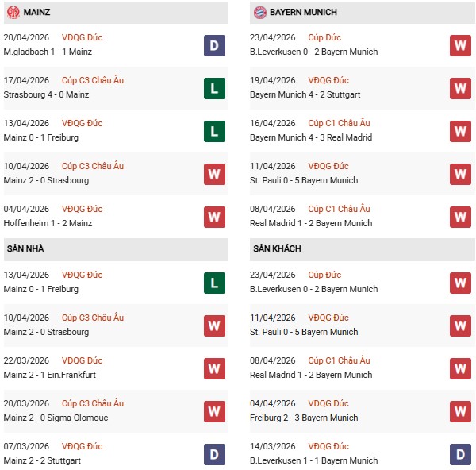Click the D badge for M.gladbach 1 - 1 Mainz
Image resolution: width=476 pixels, height=470 pixels.
214,45
